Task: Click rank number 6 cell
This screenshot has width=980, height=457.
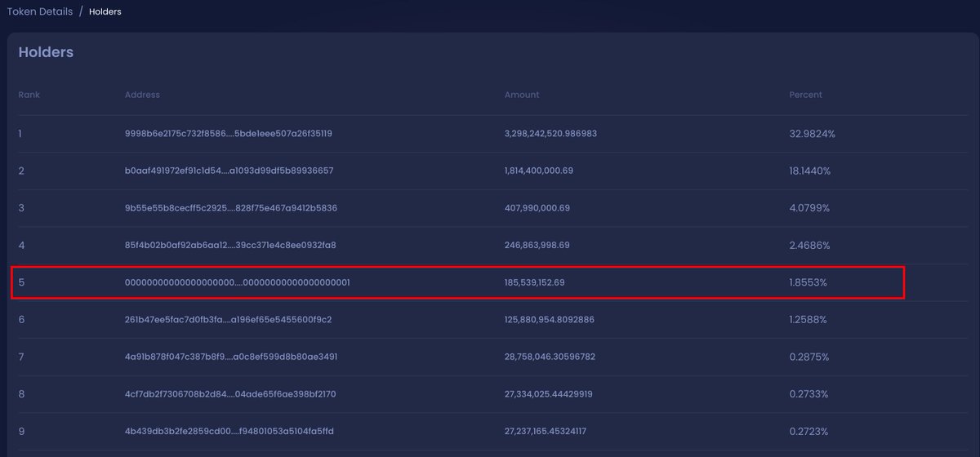Action: [x=21, y=319]
